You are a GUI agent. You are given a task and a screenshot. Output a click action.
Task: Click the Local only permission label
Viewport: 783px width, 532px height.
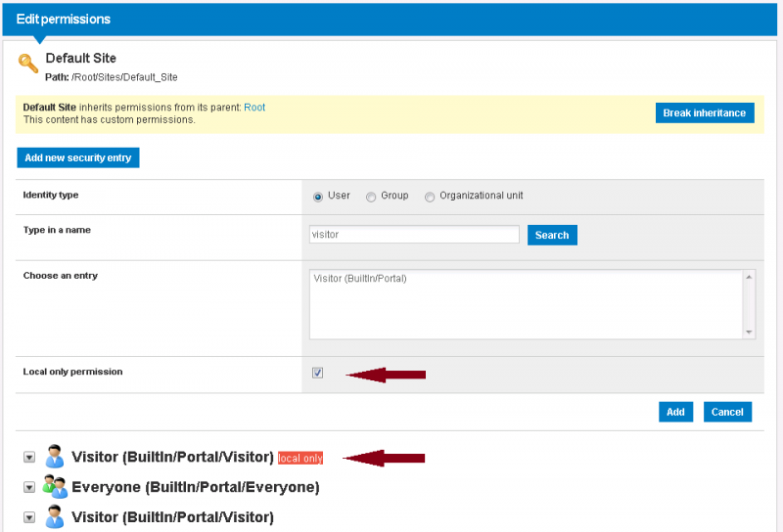(x=72, y=372)
